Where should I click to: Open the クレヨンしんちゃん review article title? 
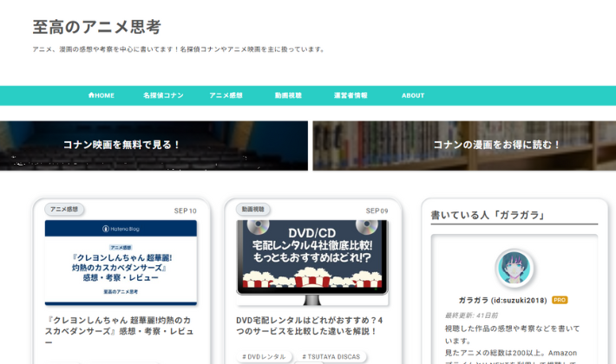(121, 330)
